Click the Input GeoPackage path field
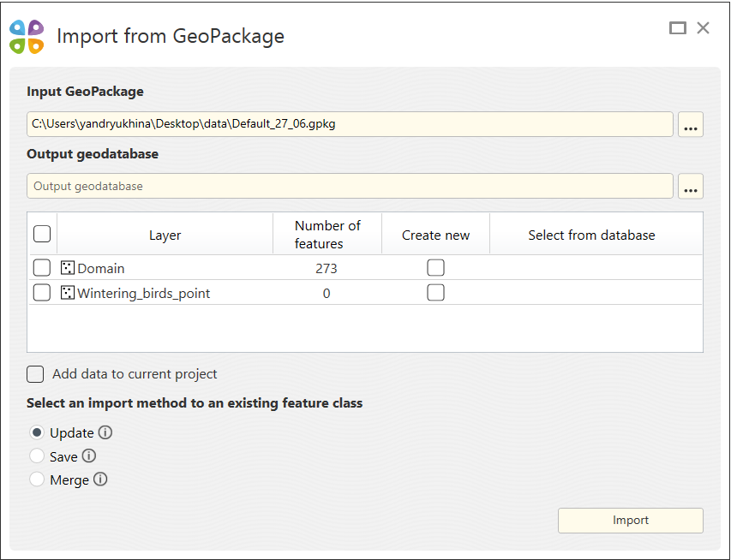 click(x=350, y=124)
